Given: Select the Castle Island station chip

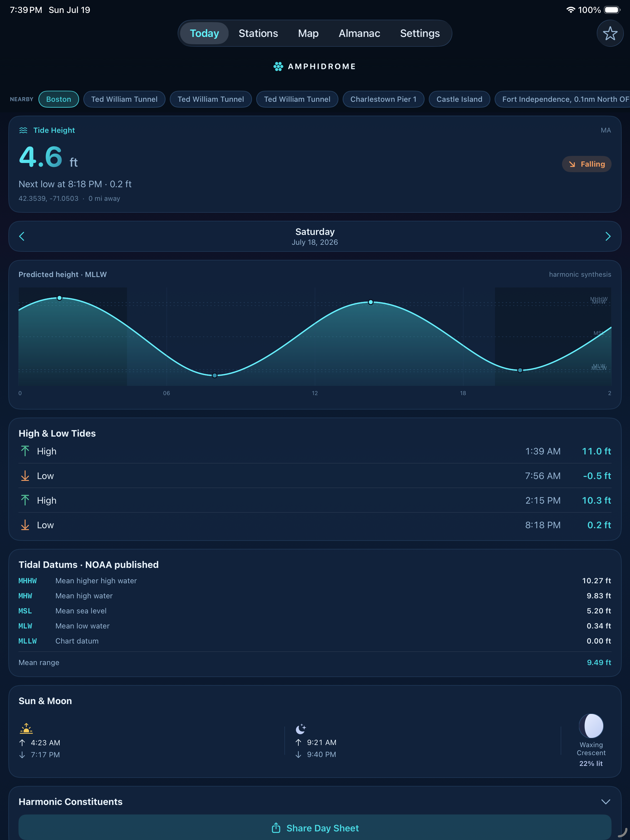Looking at the screenshot, I should click(x=459, y=99).
